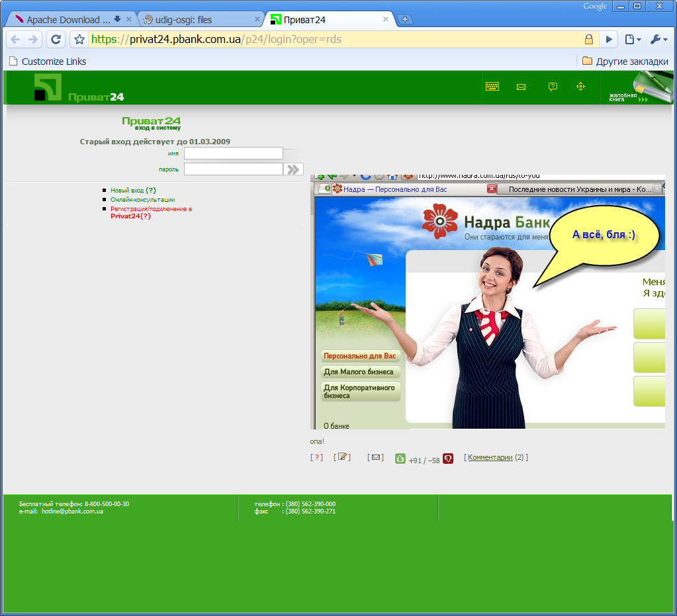Image resolution: width=677 pixels, height=616 pixels.
Task: Submit login with double-arrow button
Action: (x=293, y=169)
